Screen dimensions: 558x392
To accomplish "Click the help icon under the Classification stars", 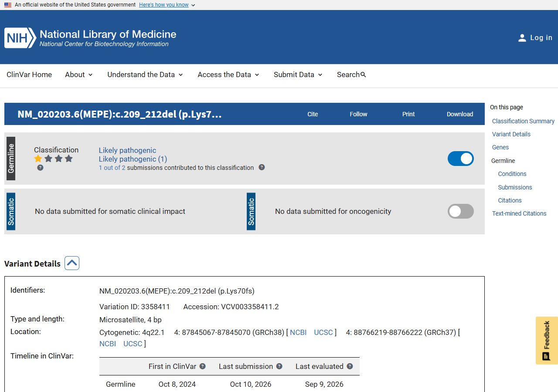I will (40, 168).
